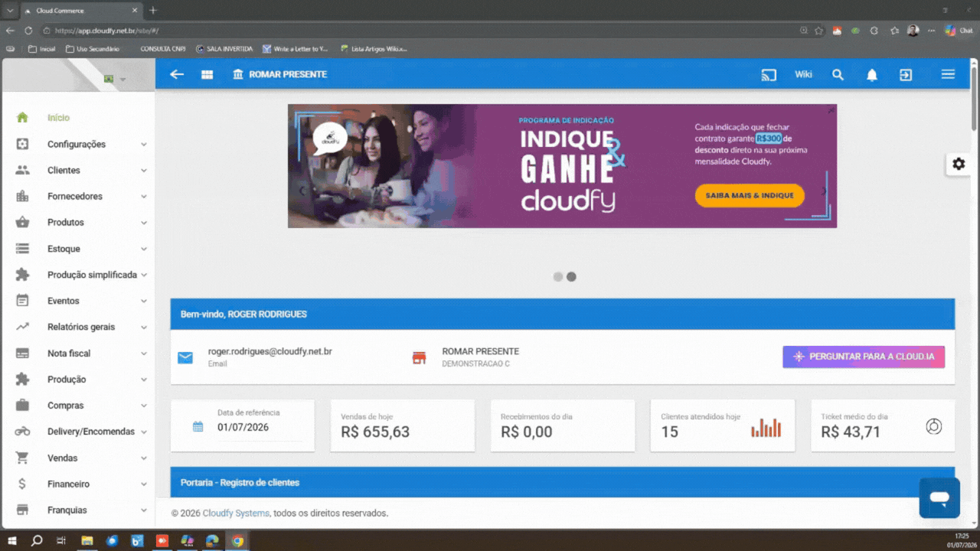
Task: Click the Fornecedores building icon
Action: pyautogui.click(x=22, y=196)
